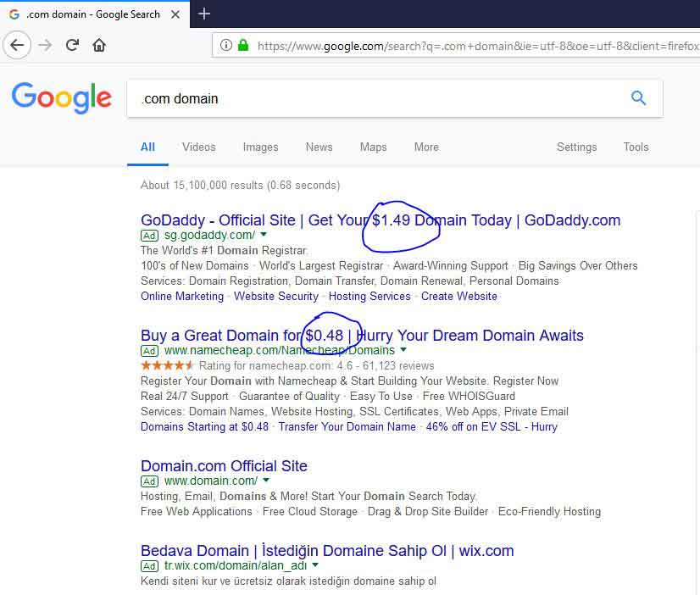This screenshot has width=700, height=595.
Task: Click the Google search text field
Action: [377, 98]
